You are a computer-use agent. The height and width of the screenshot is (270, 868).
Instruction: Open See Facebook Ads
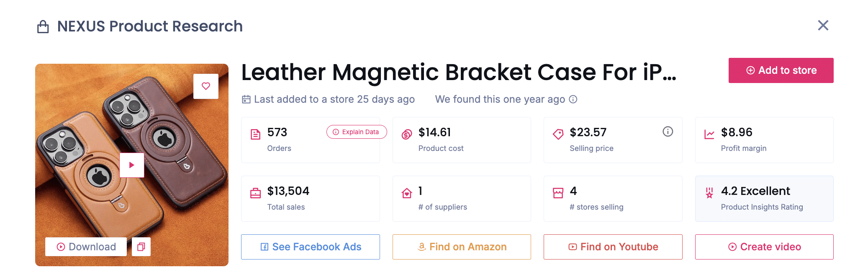pos(310,247)
